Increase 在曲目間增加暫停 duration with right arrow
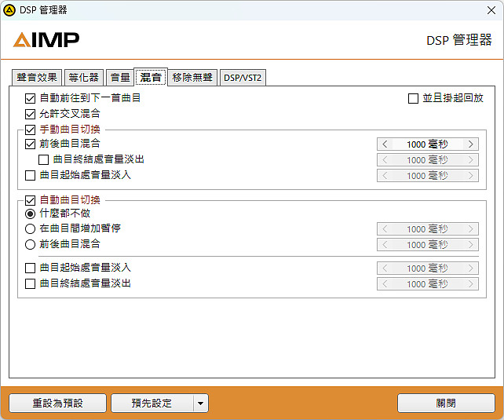The image size is (504, 420). point(471,228)
